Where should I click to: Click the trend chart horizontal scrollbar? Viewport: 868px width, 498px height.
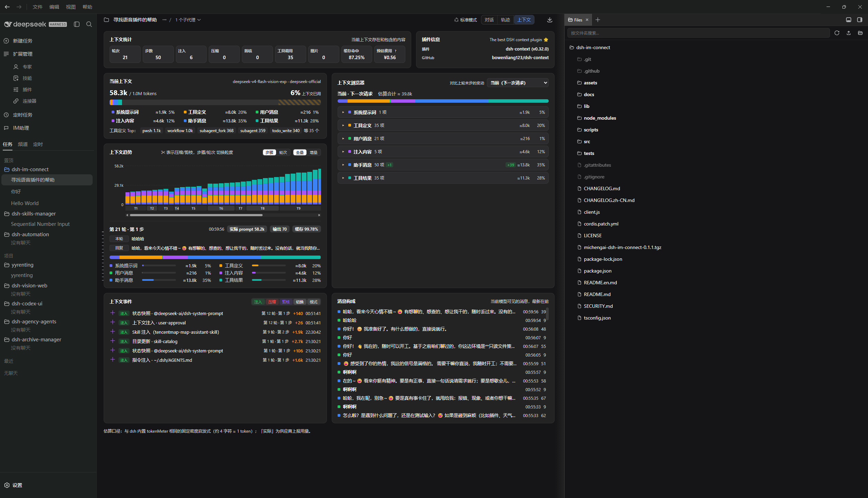[x=196, y=215]
